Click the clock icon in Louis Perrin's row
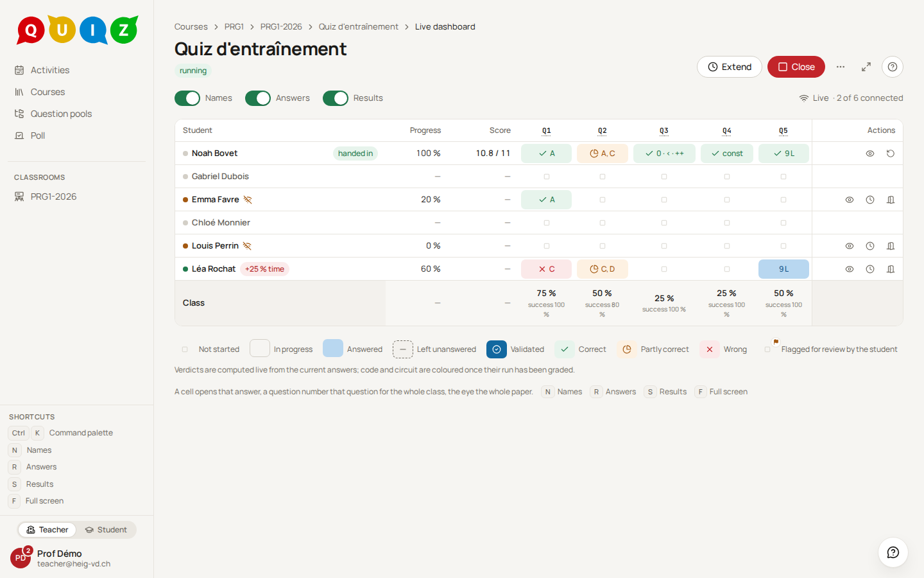The height and width of the screenshot is (578, 924). click(x=870, y=246)
